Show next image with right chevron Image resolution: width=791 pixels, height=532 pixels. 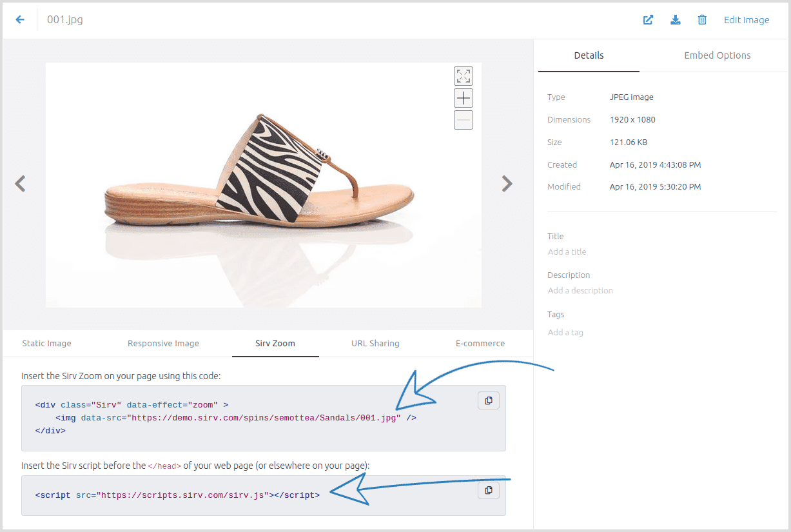coord(507,184)
